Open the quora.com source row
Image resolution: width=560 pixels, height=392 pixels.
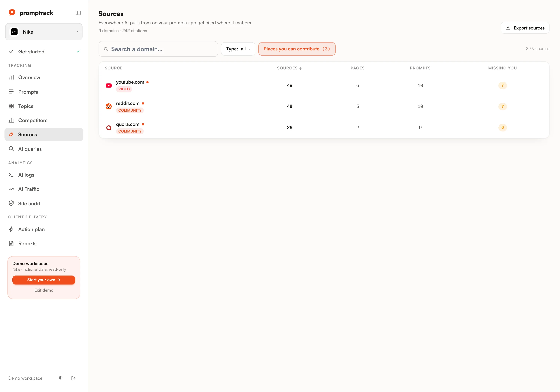coord(324,127)
